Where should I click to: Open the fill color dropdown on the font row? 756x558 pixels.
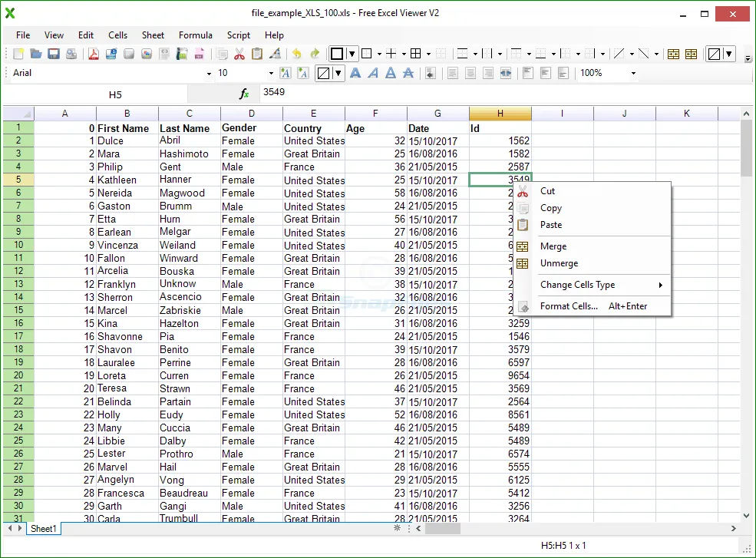338,74
